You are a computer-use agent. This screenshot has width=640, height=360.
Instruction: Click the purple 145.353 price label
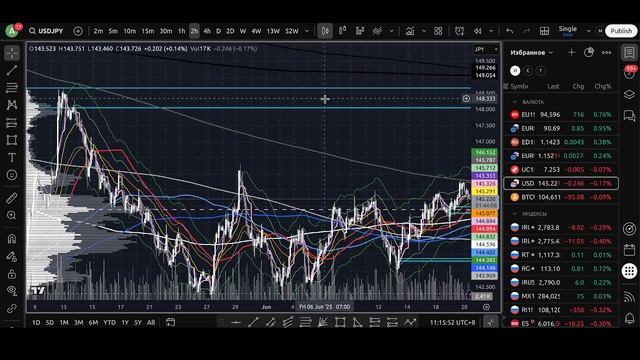click(485, 176)
